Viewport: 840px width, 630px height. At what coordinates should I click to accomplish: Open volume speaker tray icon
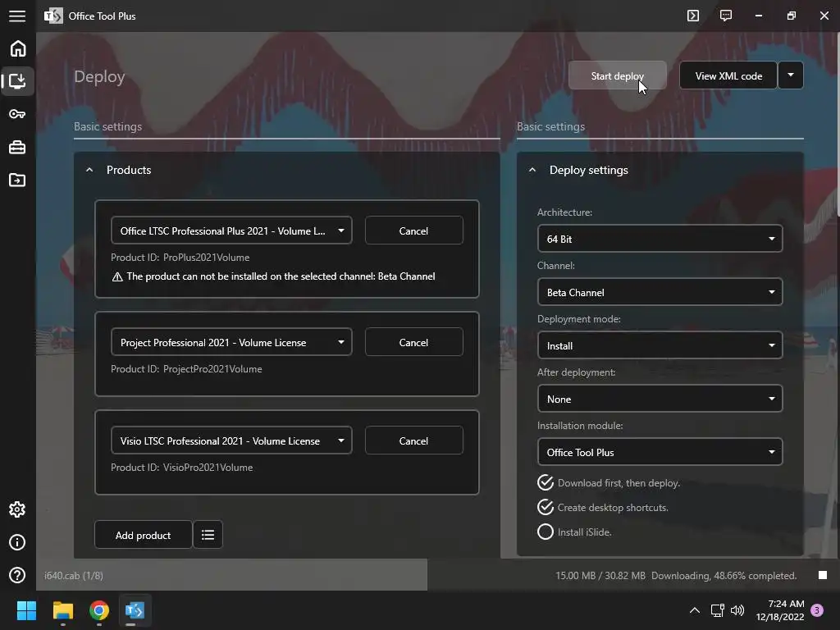tap(737, 610)
